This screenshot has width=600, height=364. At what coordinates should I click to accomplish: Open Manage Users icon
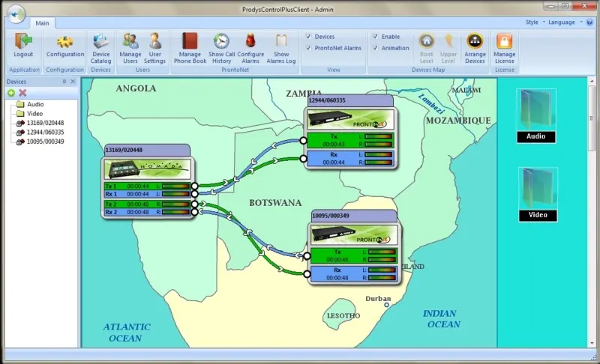[x=130, y=48]
